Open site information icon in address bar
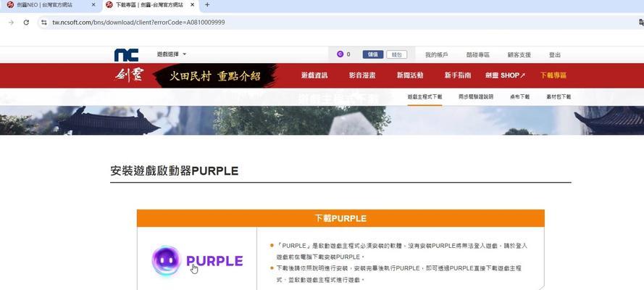This screenshot has height=290, width=644. [44, 22]
